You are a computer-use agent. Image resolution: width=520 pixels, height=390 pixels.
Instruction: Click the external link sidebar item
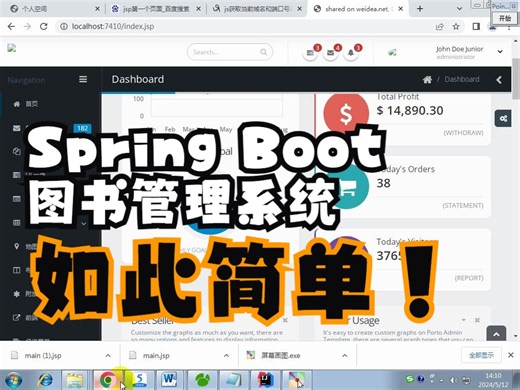tap(16, 318)
